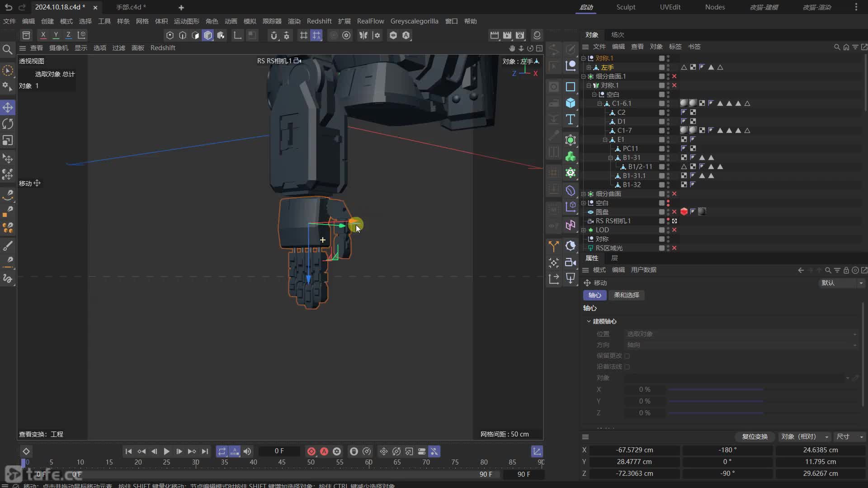Click the X position field -67.5729 cm

click(x=635, y=450)
